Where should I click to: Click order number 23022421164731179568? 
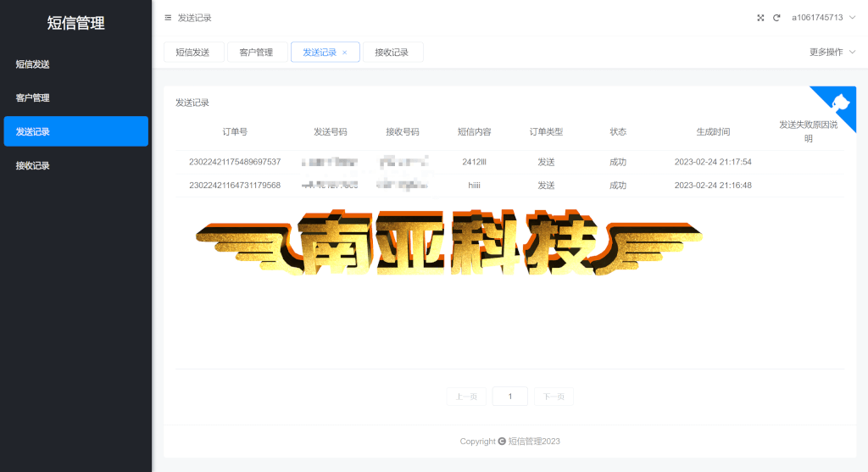point(235,186)
